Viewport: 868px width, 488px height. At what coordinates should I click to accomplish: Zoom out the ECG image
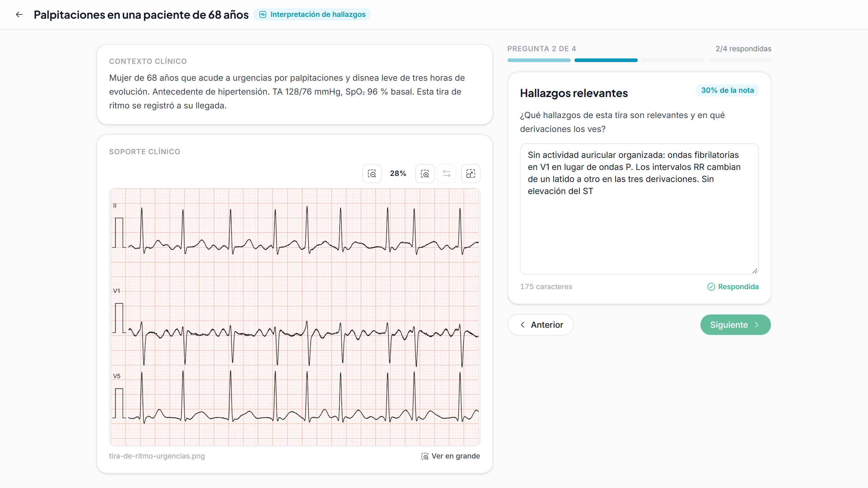coord(372,174)
